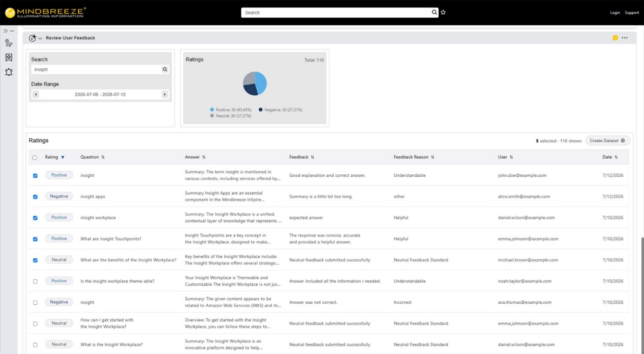Sort the table by Date

[616, 157]
